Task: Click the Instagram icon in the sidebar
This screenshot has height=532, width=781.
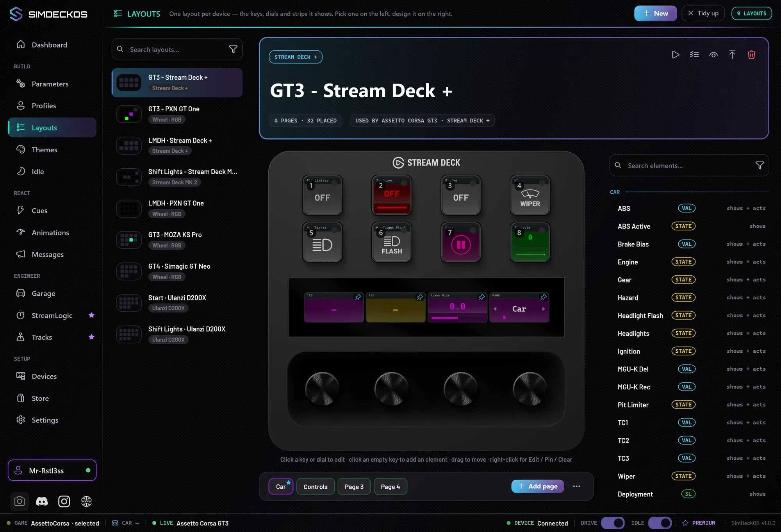Action: pyautogui.click(x=64, y=501)
